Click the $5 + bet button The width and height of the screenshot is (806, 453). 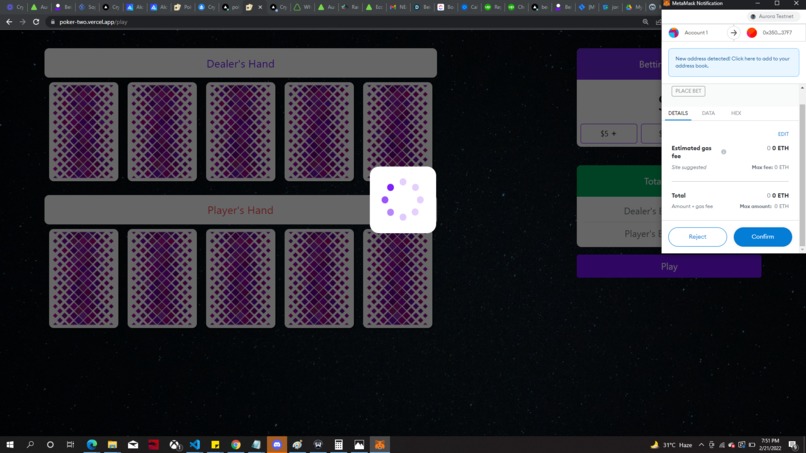click(608, 134)
